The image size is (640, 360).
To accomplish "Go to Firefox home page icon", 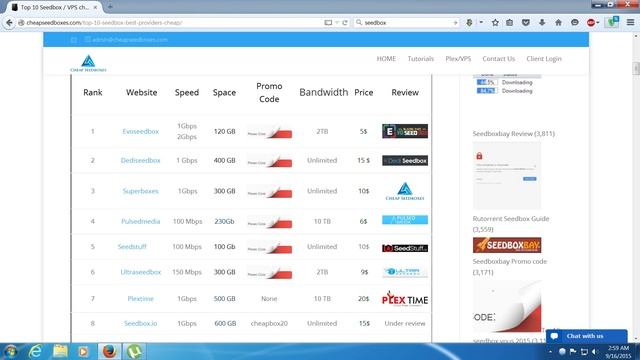I will coord(558,22).
